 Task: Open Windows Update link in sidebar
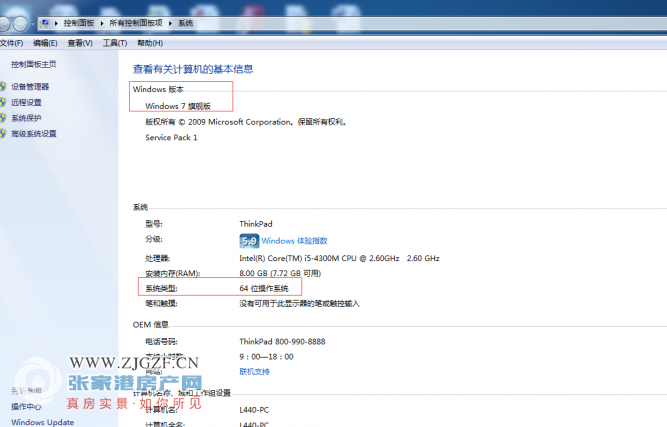pyautogui.click(x=43, y=422)
